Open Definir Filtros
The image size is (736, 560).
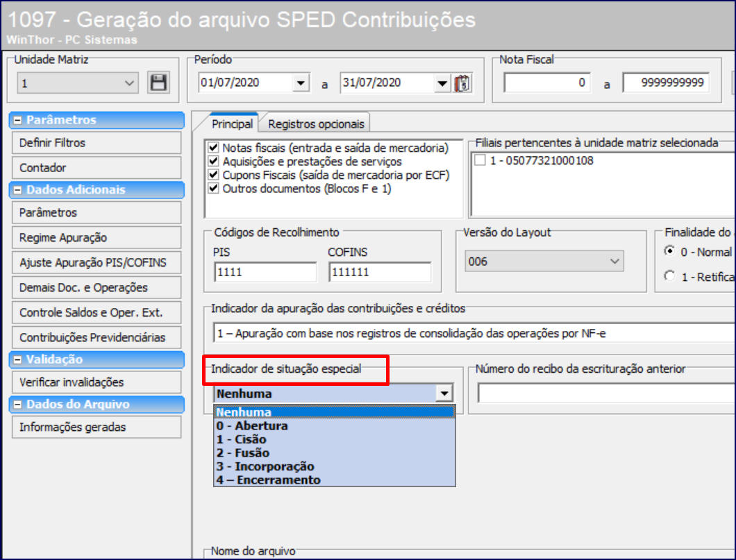(x=97, y=142)
